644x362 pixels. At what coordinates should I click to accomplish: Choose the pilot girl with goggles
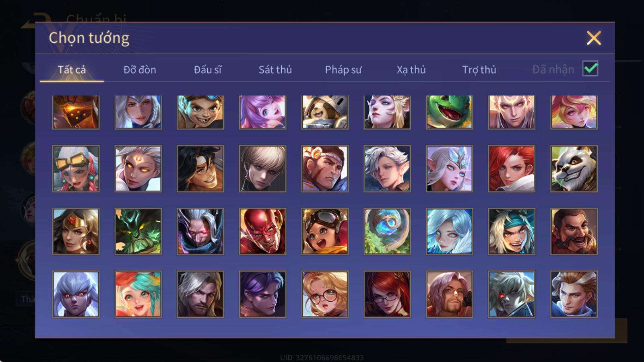click(x=325, y=231)
